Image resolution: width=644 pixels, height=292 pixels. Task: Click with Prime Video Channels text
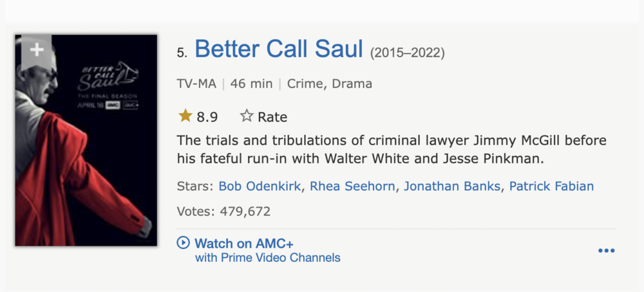(268, 258)
